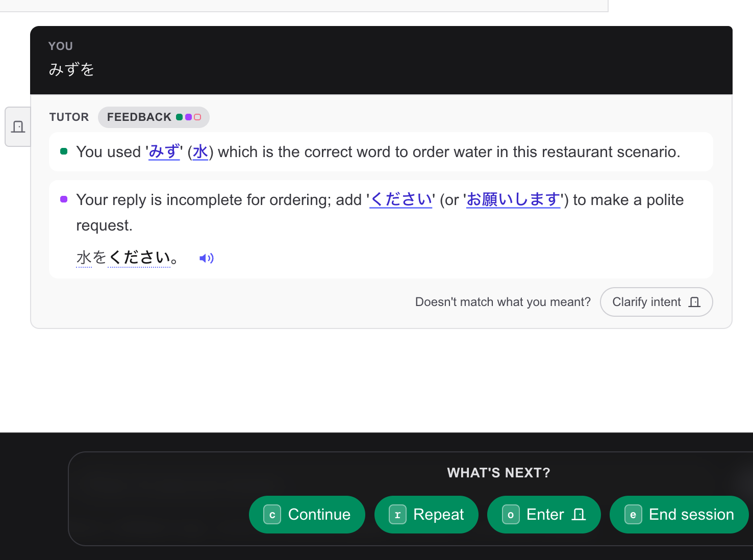753x560 pixels.
Task: Click the FEEDBACK badge with colored dots
Action: pos(154,117)
